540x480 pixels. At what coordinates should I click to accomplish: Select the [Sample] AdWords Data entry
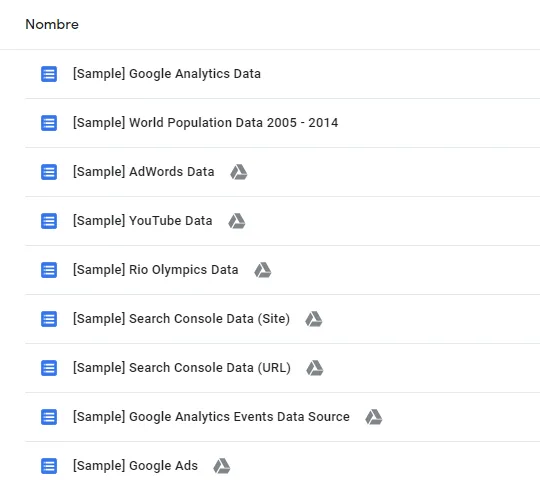(x=144, y=172)
